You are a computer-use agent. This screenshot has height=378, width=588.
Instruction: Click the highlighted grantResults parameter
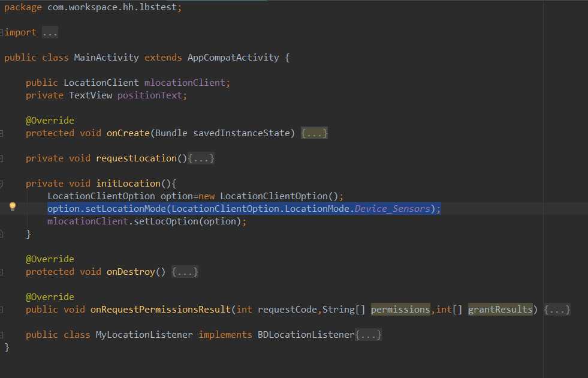tap(500, 310)
